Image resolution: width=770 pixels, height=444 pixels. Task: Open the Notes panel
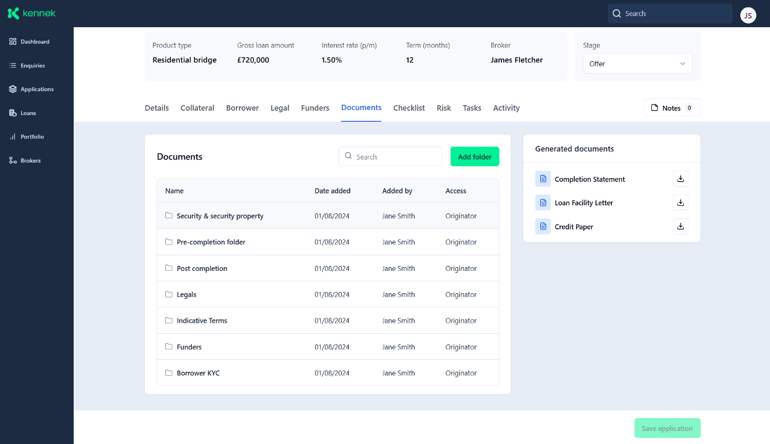pyautogui.click(x=671, y=108)
